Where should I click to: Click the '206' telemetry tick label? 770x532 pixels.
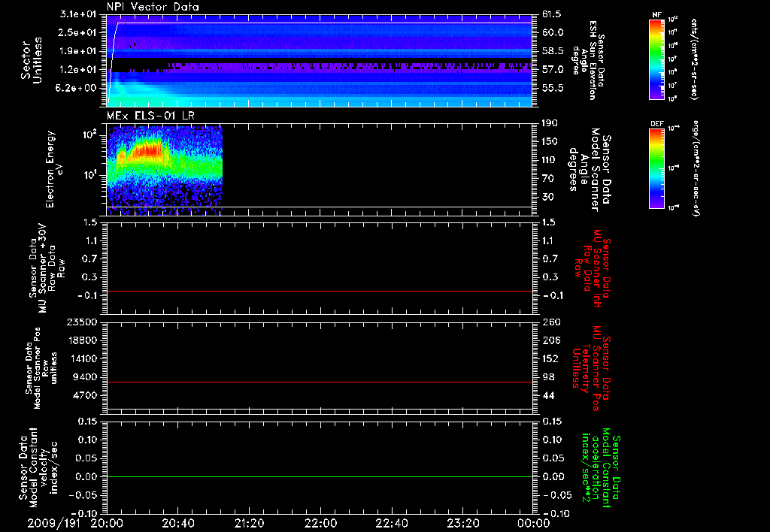pos(550,340)
